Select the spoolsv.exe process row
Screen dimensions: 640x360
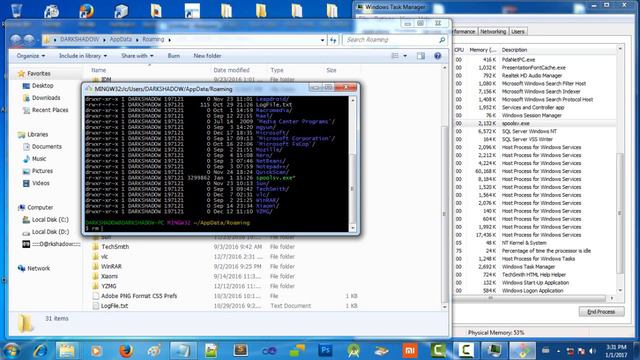click(x=535, y=123)
